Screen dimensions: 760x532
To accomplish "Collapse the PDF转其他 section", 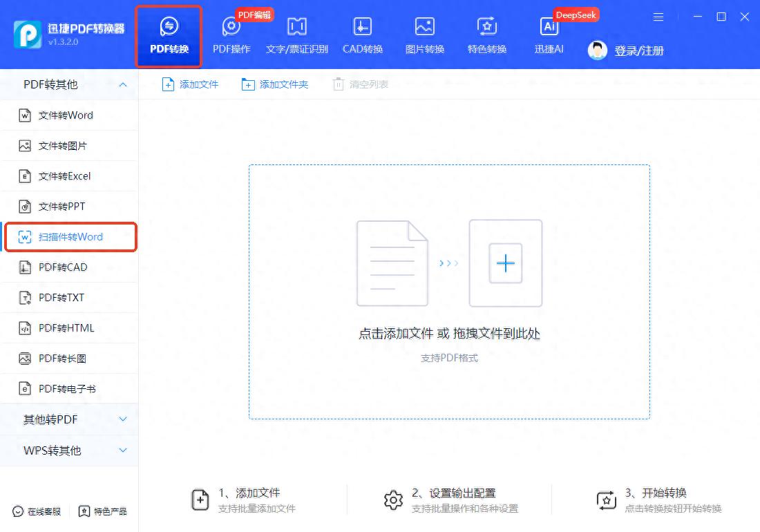I will pos(123,84).
